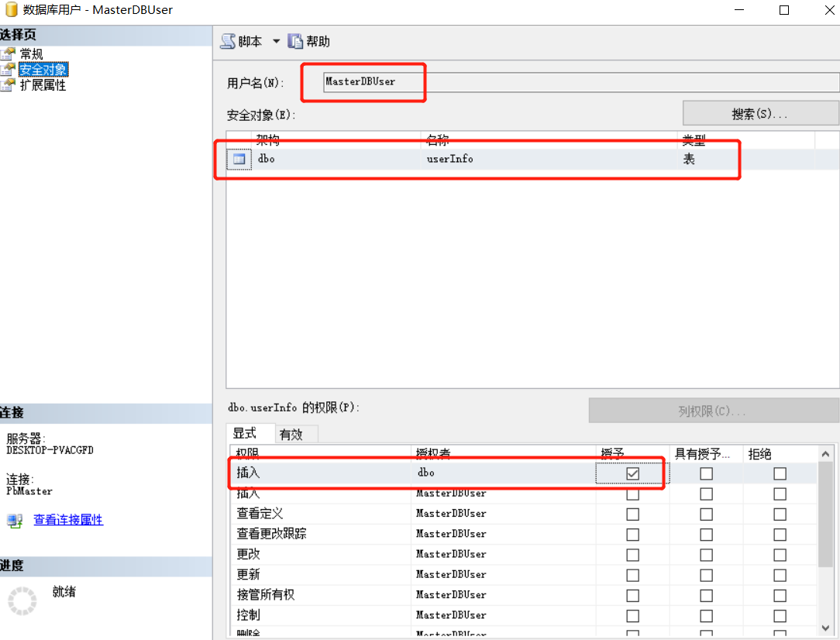
Task: Open the 脚本 dropdown arrow
Action: [276, 41]
